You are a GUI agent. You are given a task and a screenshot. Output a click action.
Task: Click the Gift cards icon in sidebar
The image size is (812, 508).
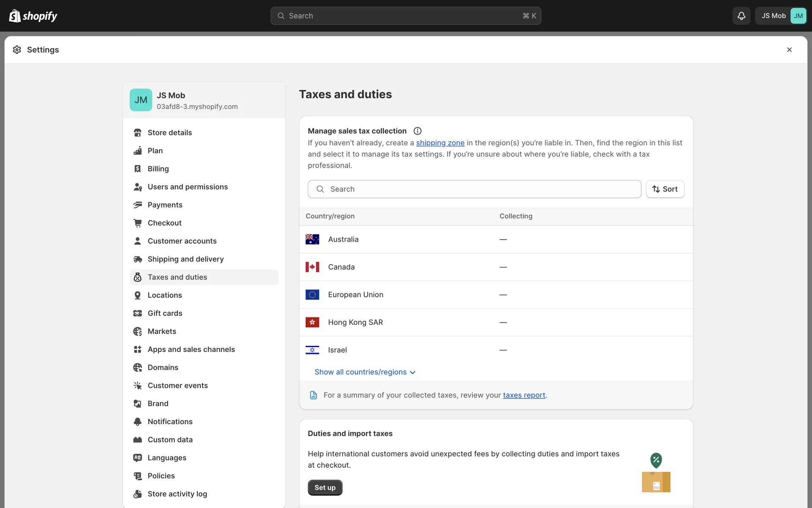point(137,313)
